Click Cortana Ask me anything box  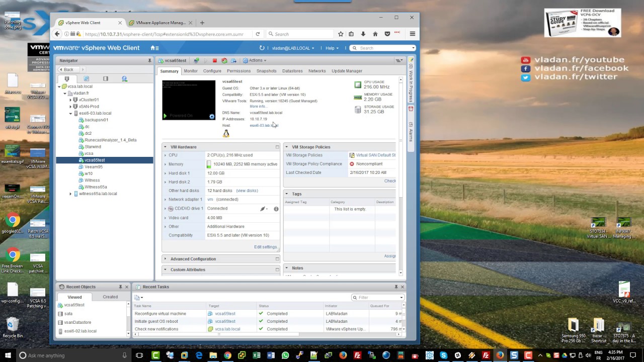[x=73, y=355]
